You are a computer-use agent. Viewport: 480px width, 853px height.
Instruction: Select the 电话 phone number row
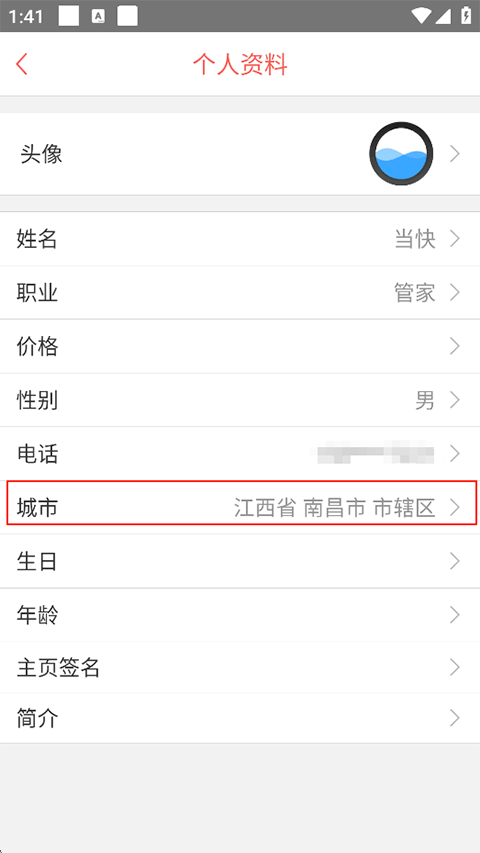(x=240, y=454)
